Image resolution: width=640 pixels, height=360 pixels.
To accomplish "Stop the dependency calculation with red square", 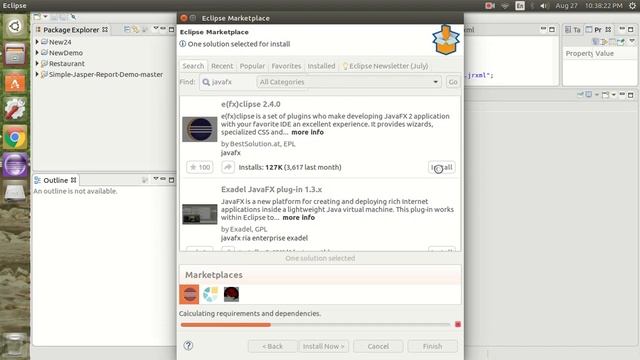I will point(458,324).
